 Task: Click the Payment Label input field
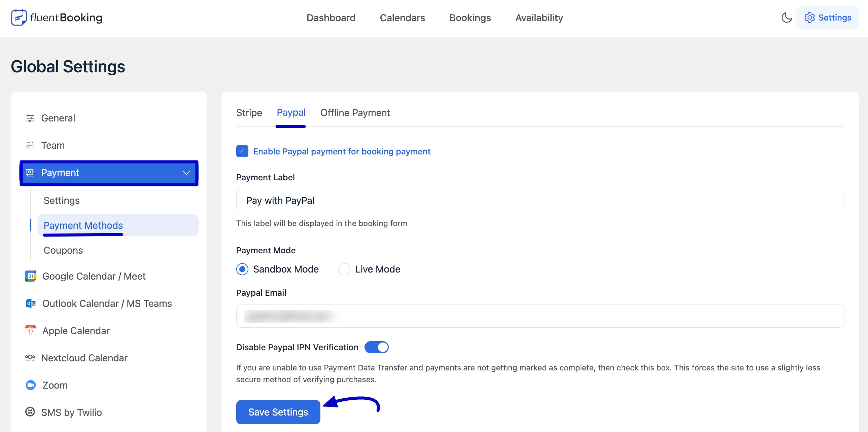(x=540, y=201)
